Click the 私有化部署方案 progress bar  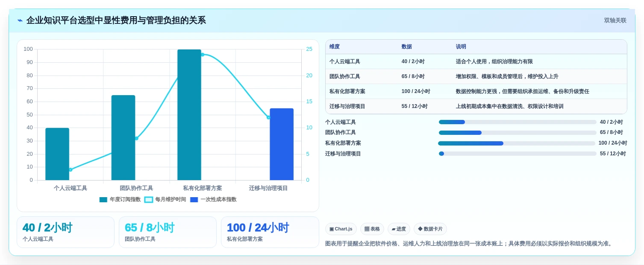click(x=517, y=143)
